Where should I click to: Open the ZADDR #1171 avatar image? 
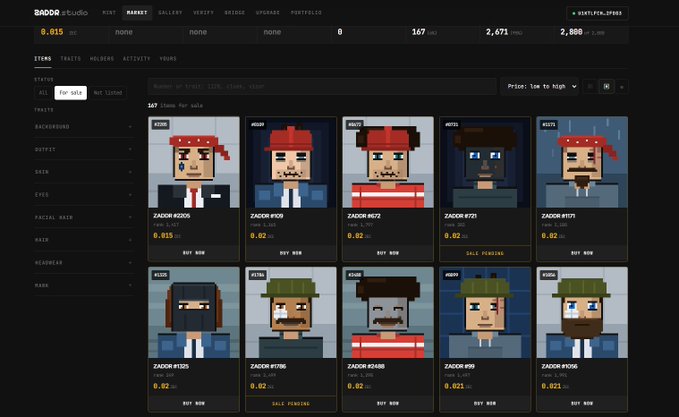tap(582, 162)
